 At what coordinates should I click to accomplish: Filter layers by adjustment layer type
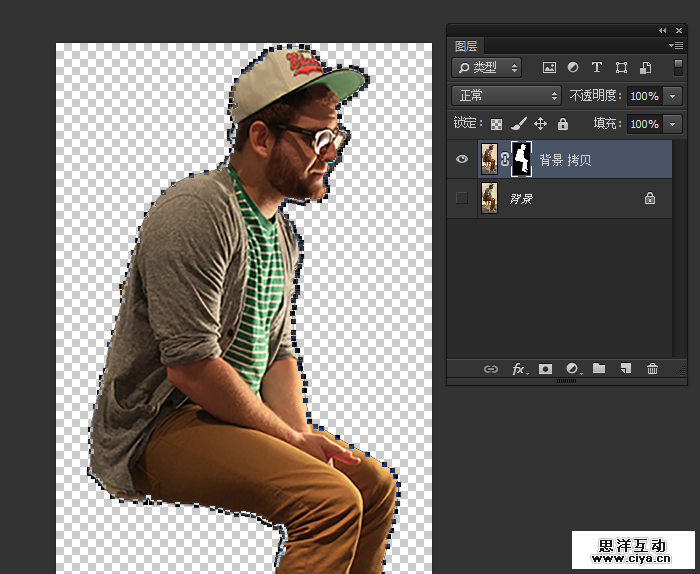coord(573,68)
